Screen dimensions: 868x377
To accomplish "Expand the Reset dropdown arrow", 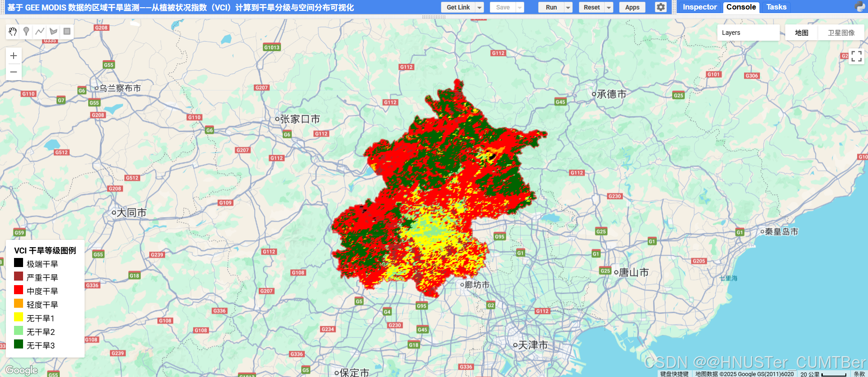I will (609, 7).
